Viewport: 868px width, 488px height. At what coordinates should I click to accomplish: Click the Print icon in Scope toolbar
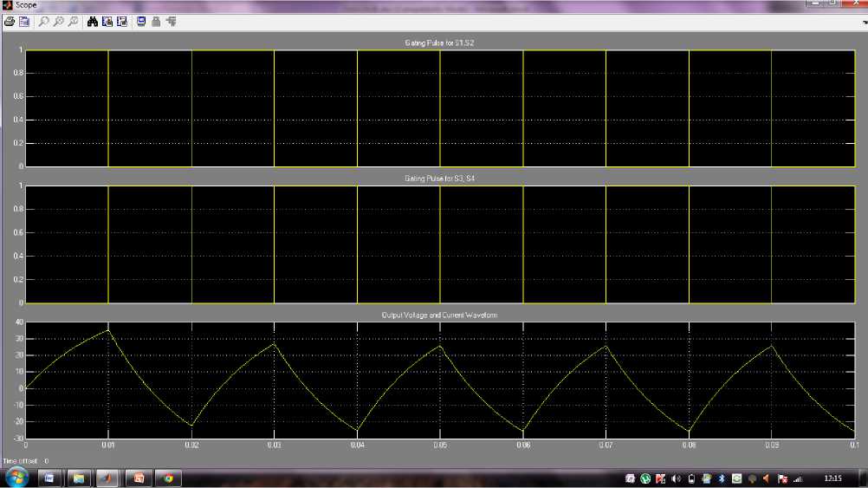tap(10, 21)
